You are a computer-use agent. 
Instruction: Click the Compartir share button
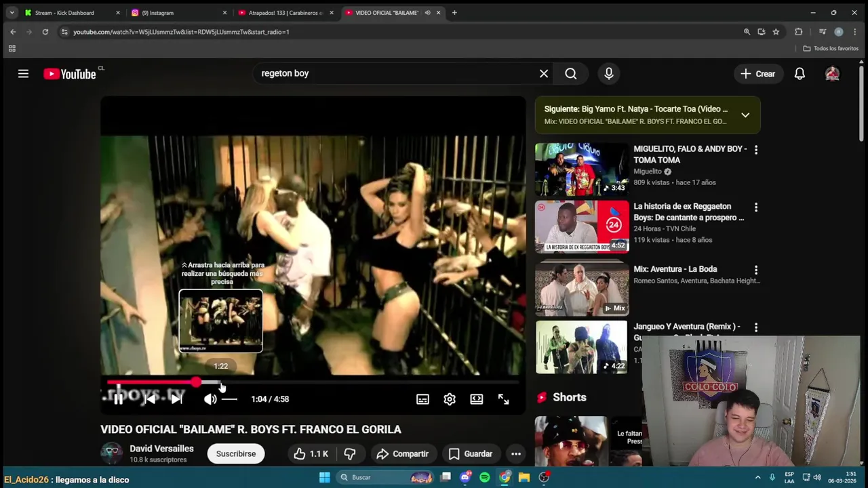point(403,453)
